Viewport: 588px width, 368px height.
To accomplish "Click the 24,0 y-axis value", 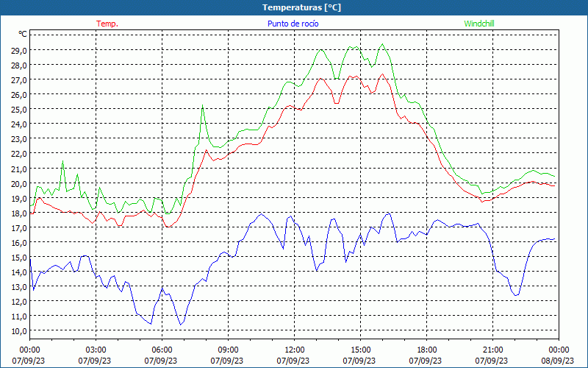I will coord(19,124).
